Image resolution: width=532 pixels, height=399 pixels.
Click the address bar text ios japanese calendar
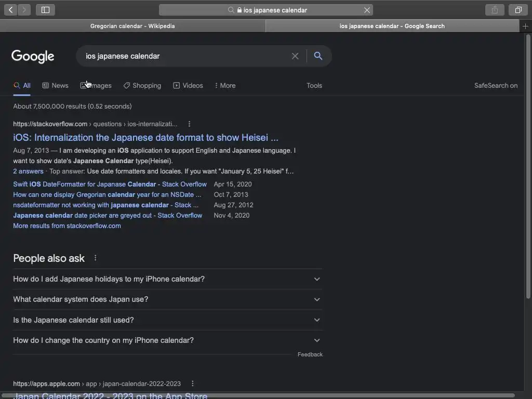coord(275,10)
